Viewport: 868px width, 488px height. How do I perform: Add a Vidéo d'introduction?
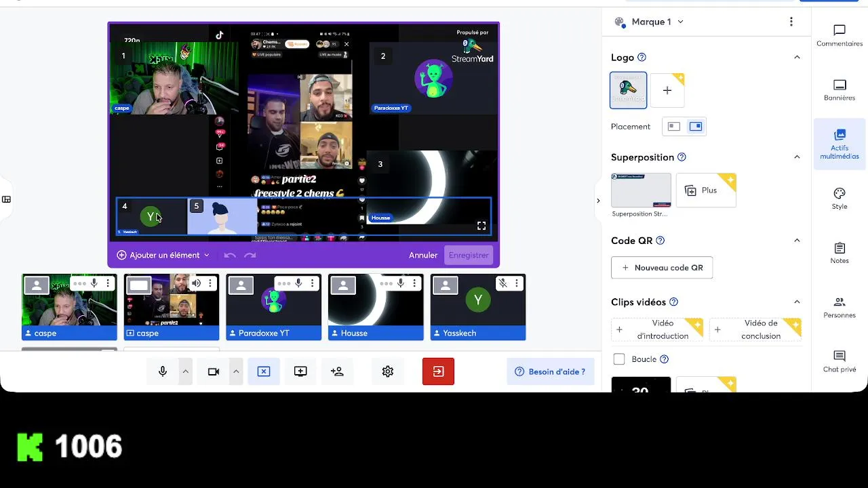tap(657, 329)
